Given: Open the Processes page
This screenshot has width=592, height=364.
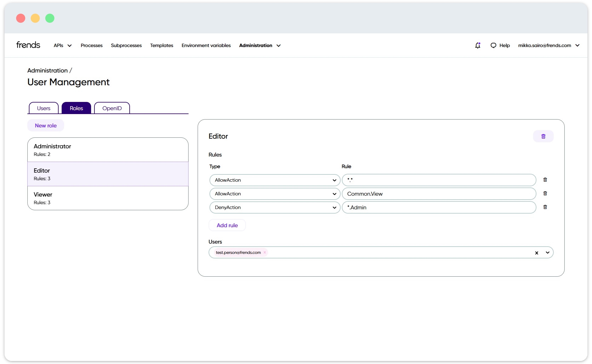Looking at the screenshot, I should tap(91, 45).
